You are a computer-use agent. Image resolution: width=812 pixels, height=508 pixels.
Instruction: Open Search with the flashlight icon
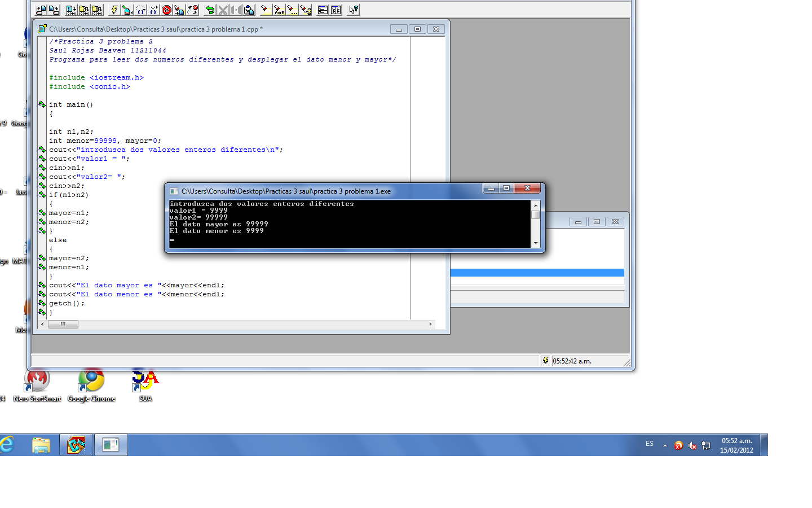[x=265, y=10]
